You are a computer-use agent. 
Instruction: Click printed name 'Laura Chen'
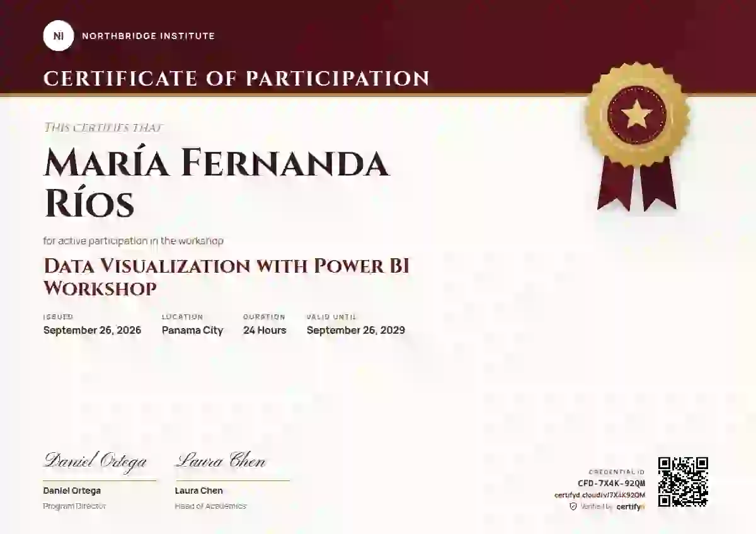[199, 491]
